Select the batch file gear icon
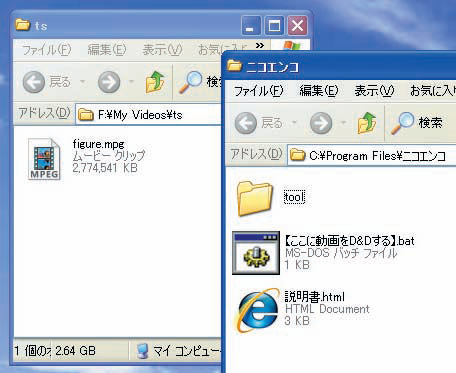456x373 pixels. (x=256, y=253)
